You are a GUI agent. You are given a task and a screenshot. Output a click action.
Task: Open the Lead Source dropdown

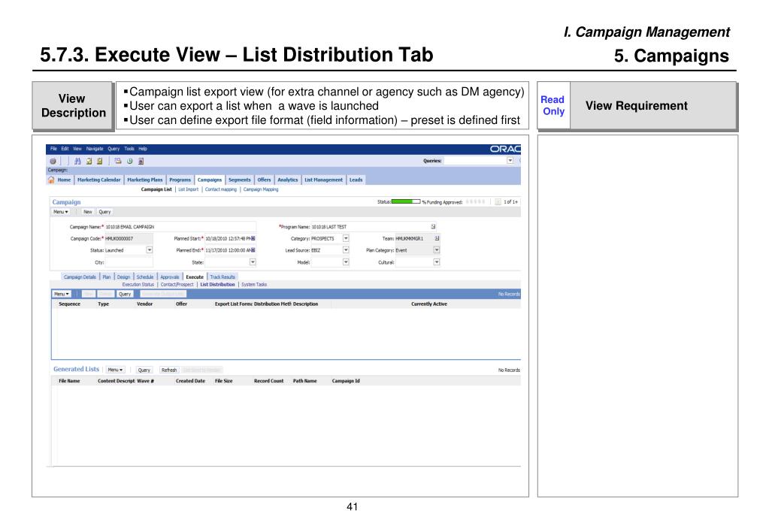(x=346, y=250)
